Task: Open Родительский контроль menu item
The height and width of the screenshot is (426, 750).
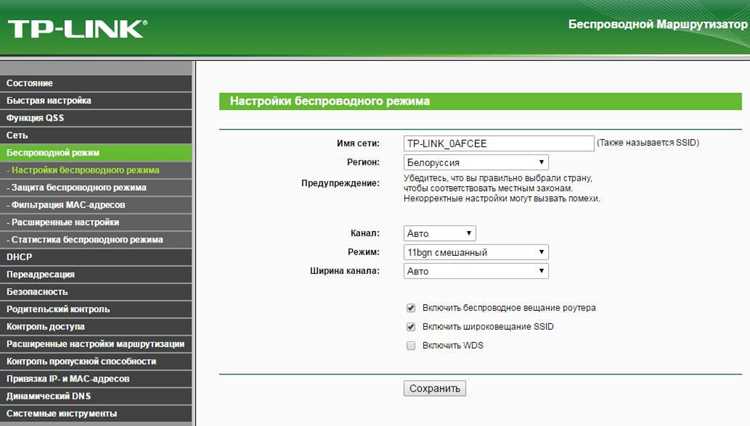Action: 96,309
